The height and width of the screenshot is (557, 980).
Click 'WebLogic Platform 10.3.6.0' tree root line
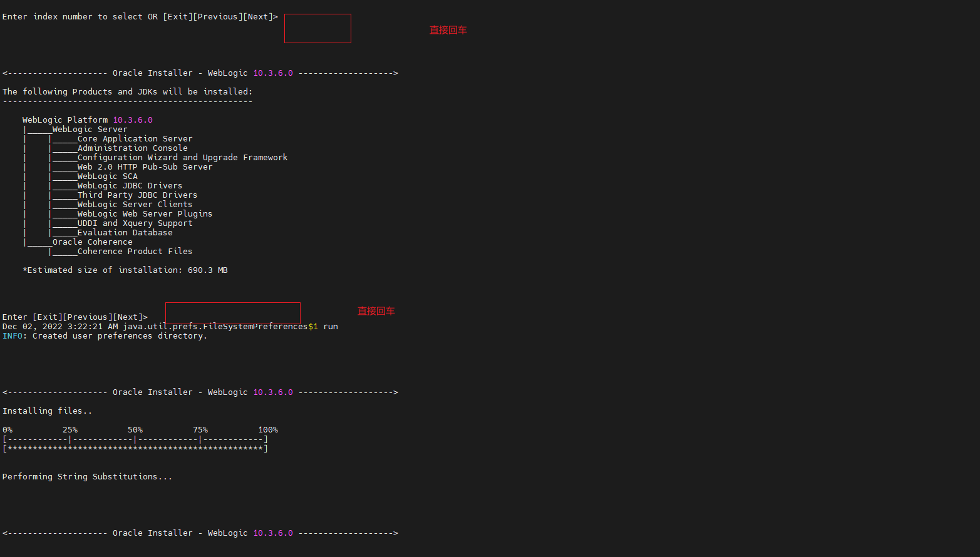88,120
